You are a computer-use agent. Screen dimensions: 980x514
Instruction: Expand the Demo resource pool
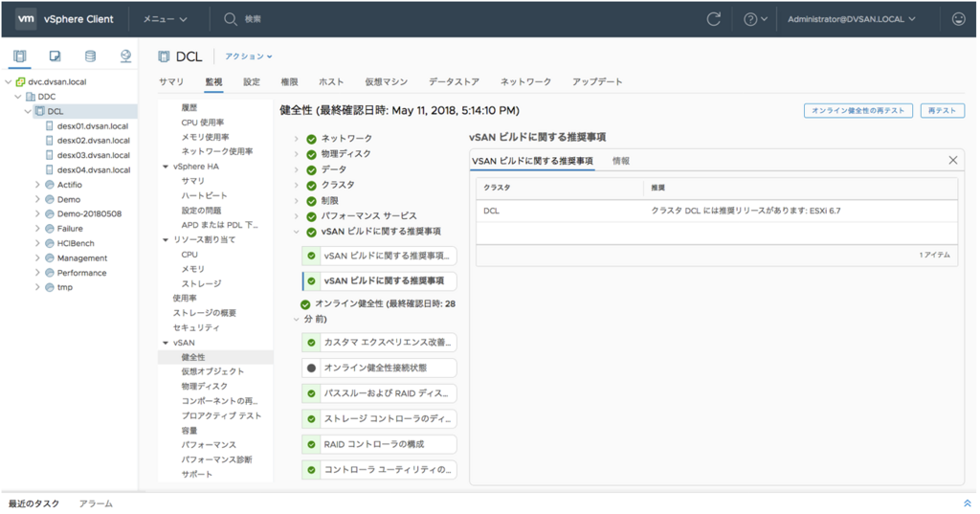coord(37,199)
